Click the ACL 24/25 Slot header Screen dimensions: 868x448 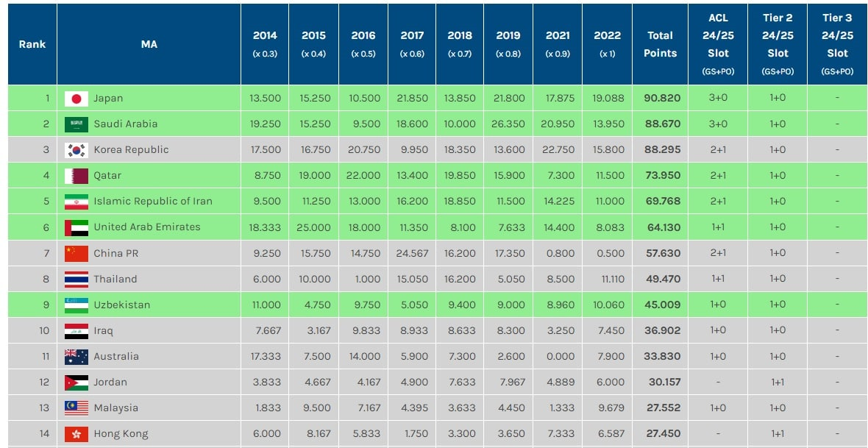pos(718,44)
